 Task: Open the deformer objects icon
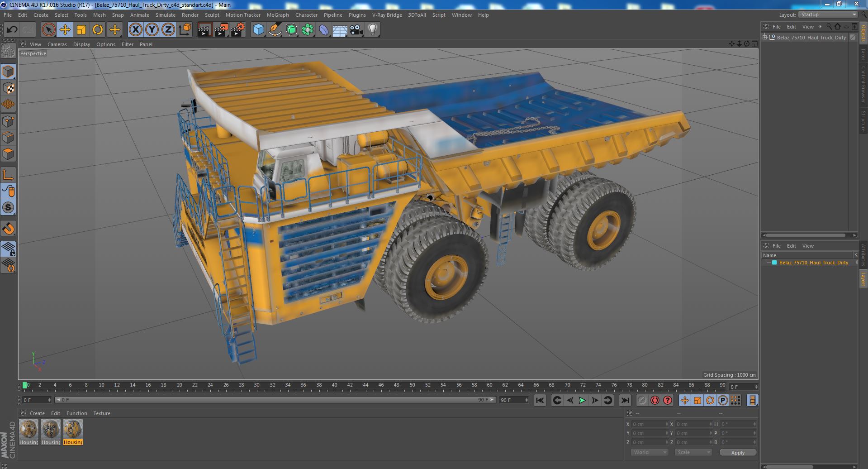pos(324,30)
